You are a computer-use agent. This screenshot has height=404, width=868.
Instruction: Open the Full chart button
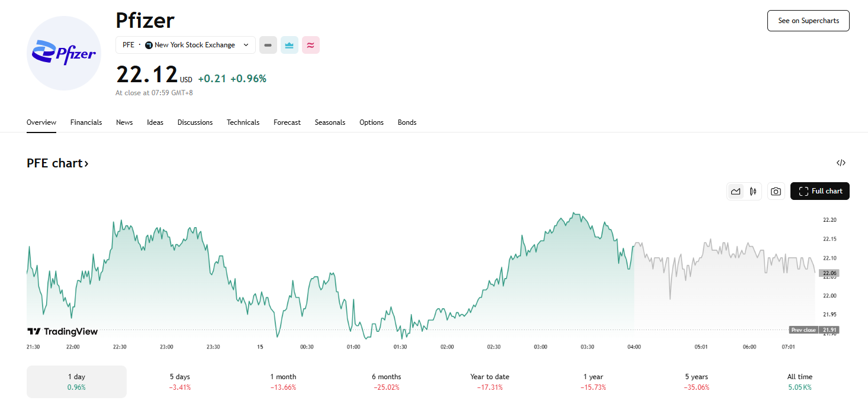820,191
